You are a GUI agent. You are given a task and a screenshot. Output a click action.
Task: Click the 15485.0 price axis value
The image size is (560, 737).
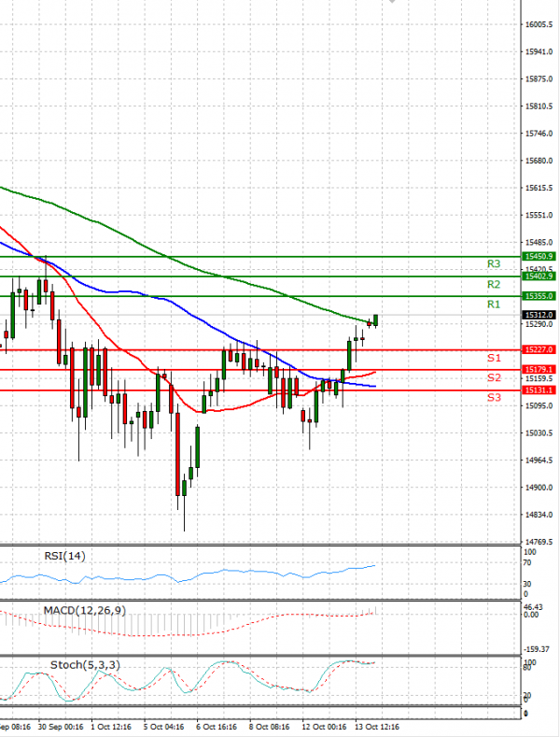coord(539,243)
